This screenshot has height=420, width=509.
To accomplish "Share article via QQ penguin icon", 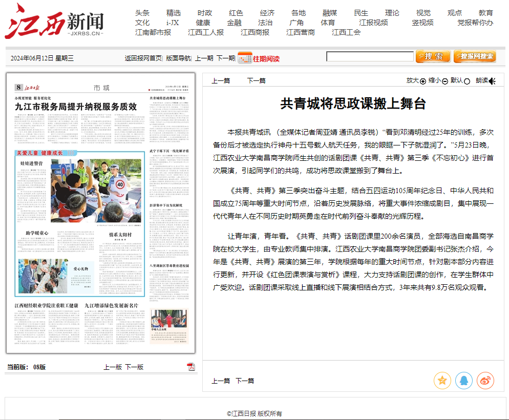I will (463, 381).
